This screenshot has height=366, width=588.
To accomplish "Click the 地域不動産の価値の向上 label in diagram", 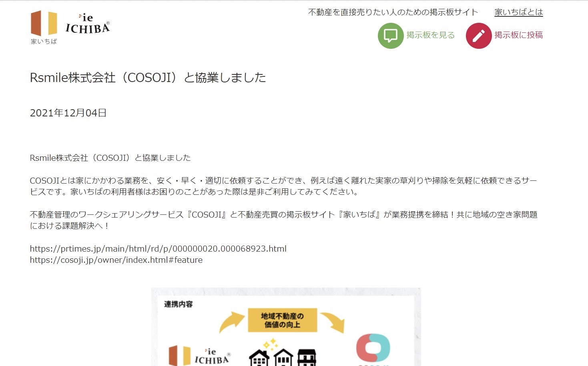I will click(x=282, y=320).
